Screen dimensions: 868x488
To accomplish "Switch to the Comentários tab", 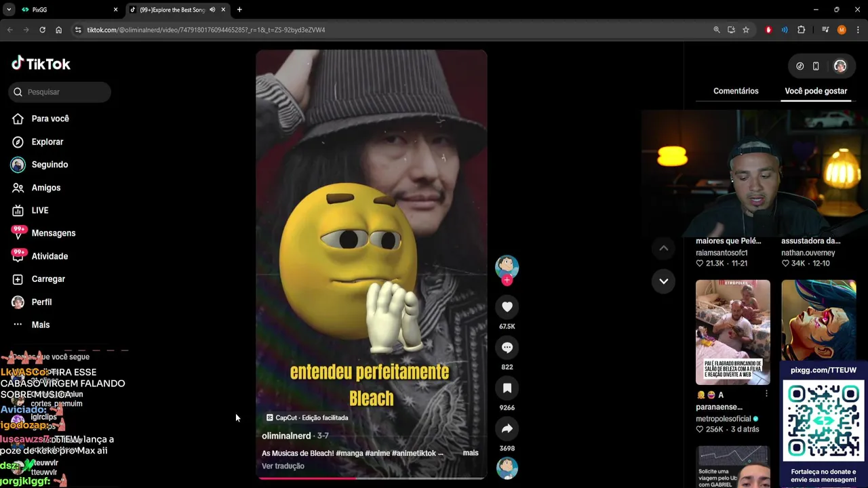I will tap(736, 91).
